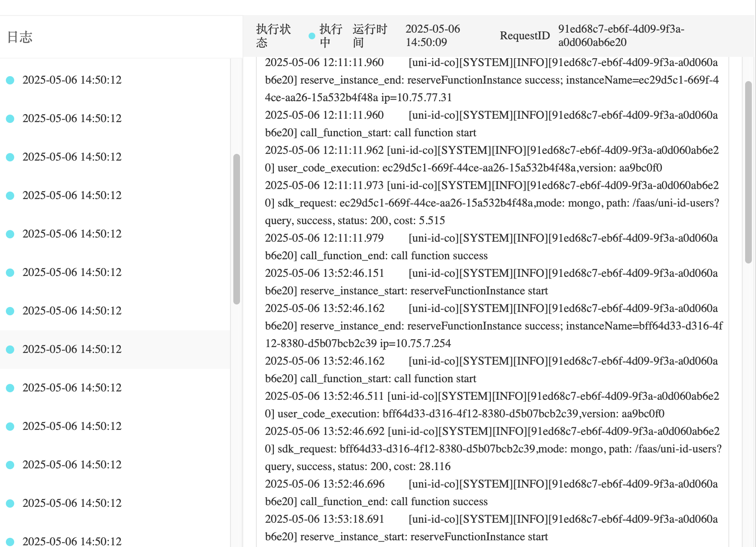Click the 执行状态 label in header
The image size is (756, 547).
(273, 36)
